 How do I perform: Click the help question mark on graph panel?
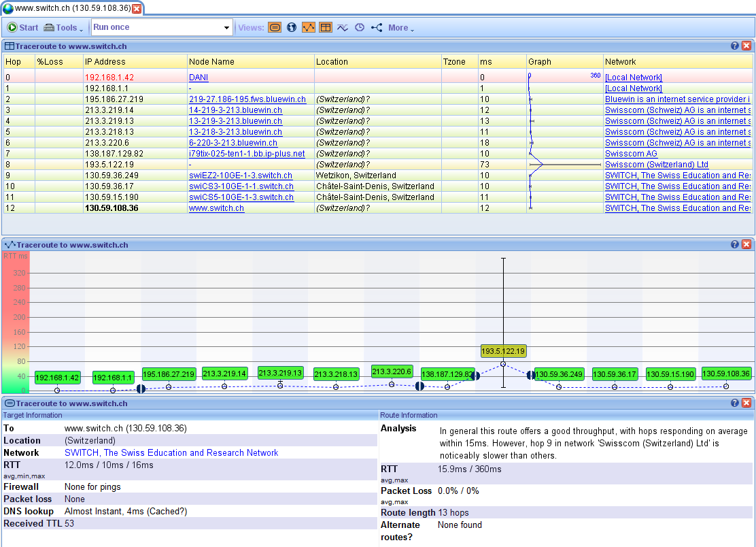734,243
